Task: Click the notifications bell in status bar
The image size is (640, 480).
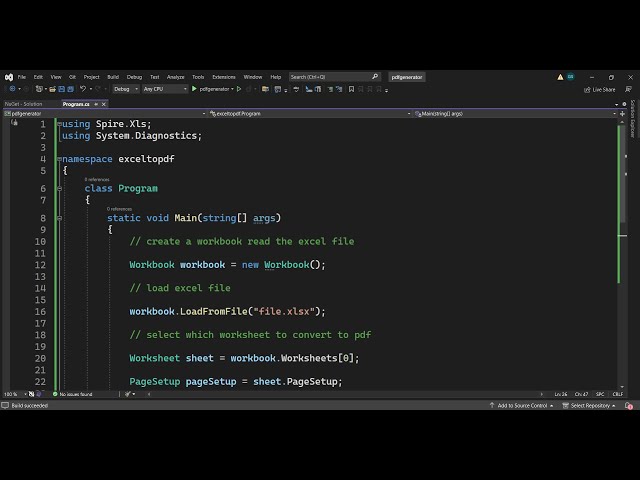Action: coord(631,405)
